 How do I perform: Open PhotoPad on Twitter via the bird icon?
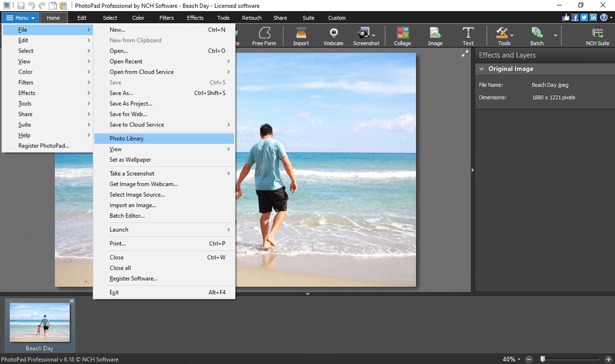584,17
